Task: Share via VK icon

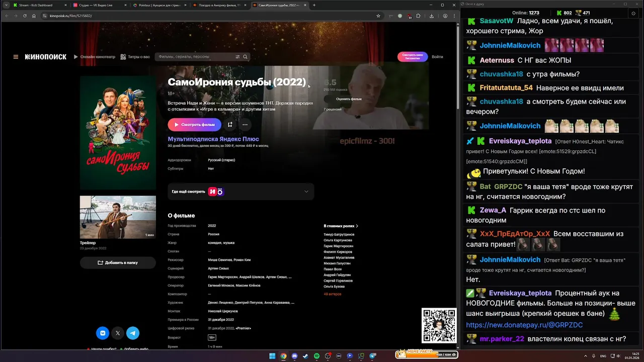Action: coord(103,333)
